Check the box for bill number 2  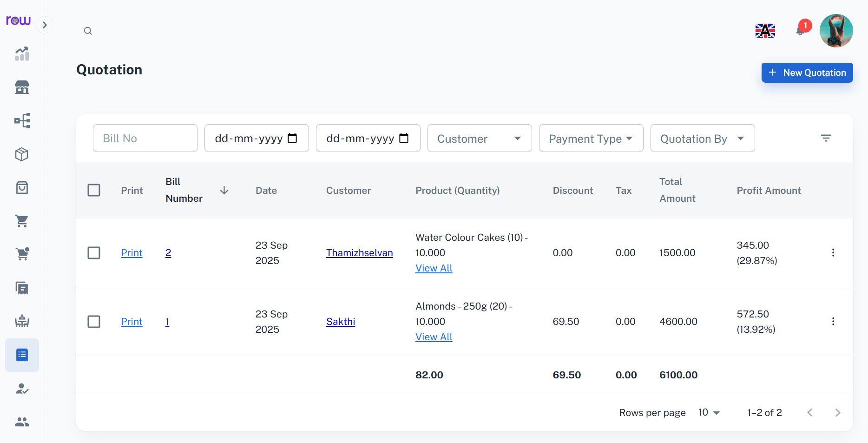point(94,253)
